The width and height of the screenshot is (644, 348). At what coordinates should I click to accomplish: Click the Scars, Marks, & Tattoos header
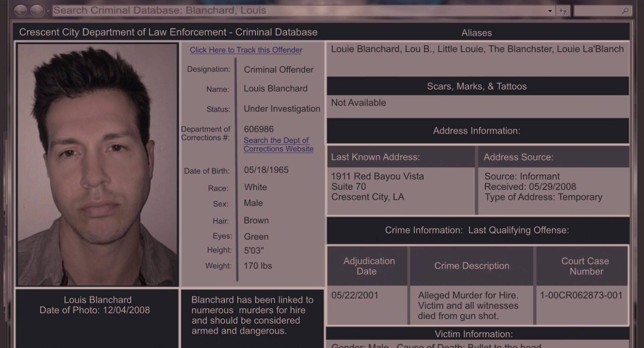coord(478,86)
